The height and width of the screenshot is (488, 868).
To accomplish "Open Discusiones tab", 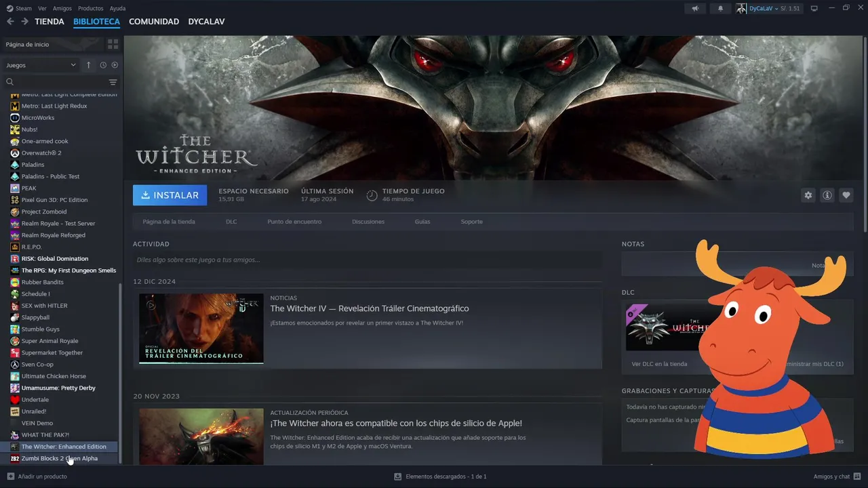I will click(368, 222).
